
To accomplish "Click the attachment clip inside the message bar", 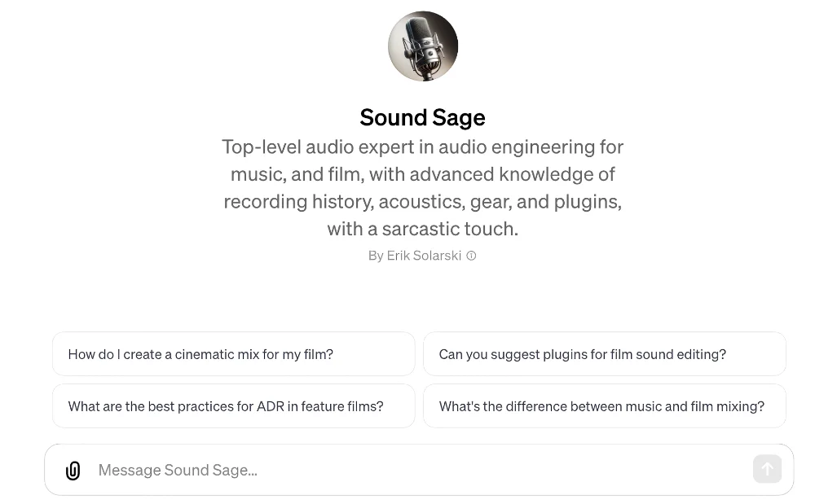I will [73, 470].
